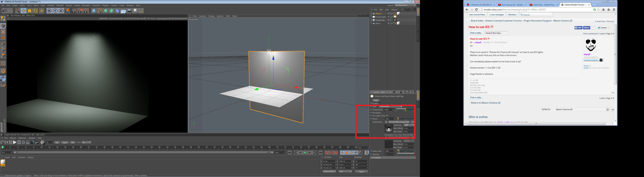
Task: Click the Render to Picture Viewer icon
Action: point(80,11)
